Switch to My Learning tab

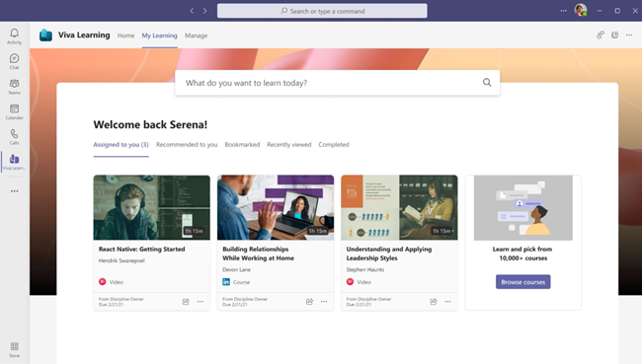point(160,36)
